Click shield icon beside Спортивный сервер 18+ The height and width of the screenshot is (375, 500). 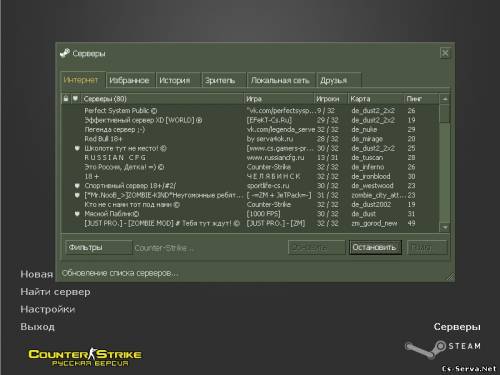[x=77, y=186]
